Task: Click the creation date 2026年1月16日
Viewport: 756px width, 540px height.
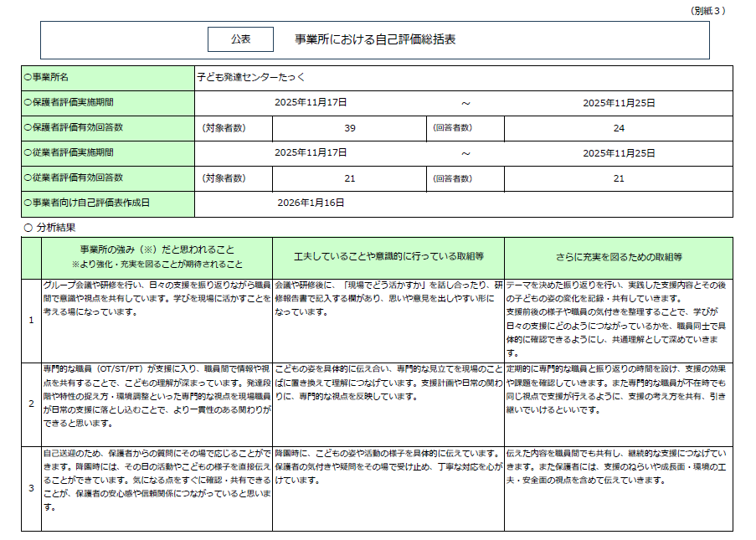Action: click(x=311, y=203)
